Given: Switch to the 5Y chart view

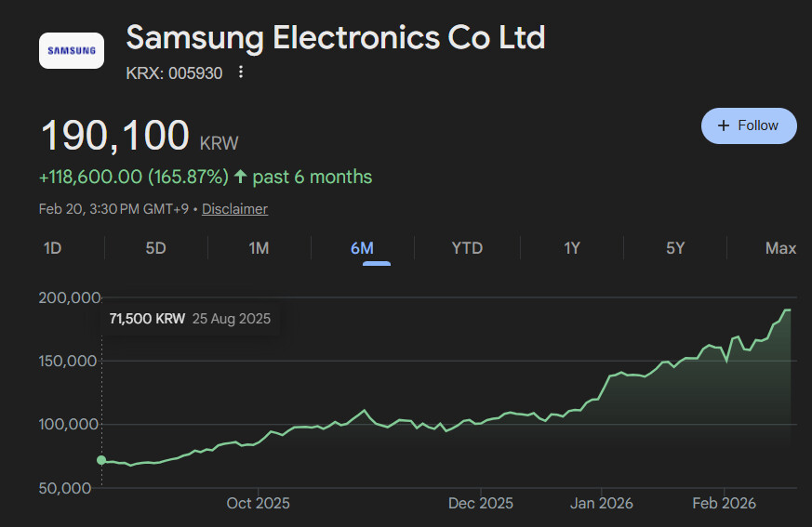Looking at the screenshot, I should point(675,248).
